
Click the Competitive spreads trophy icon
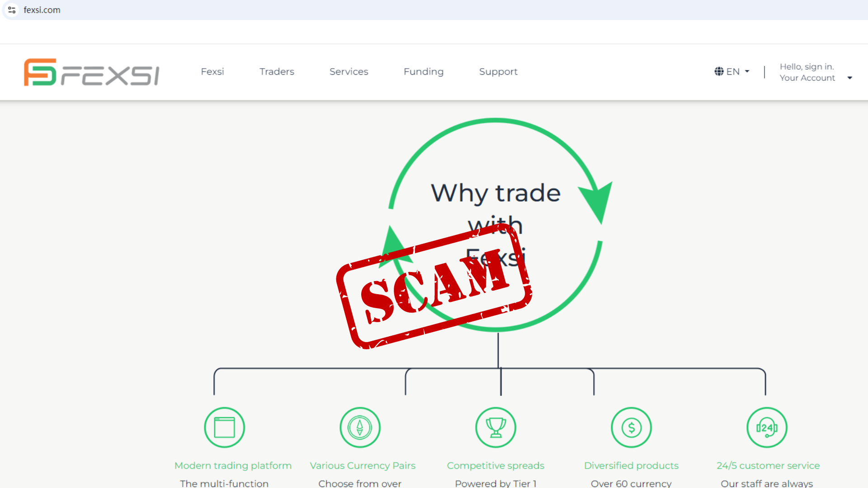click(495, 427)
